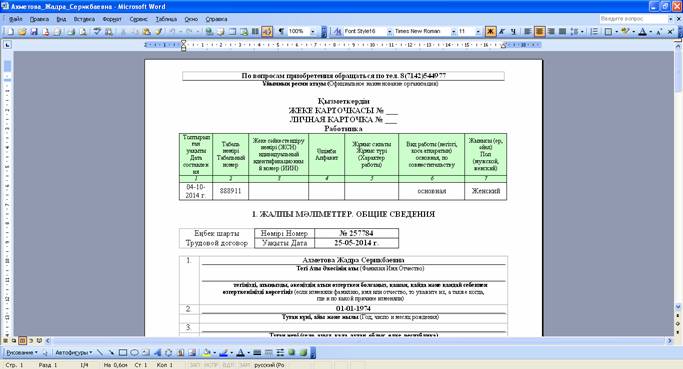This screenshot has height=369, width=683.
Task: Toggle Italic formatting button К
Action: coord(502,31)
